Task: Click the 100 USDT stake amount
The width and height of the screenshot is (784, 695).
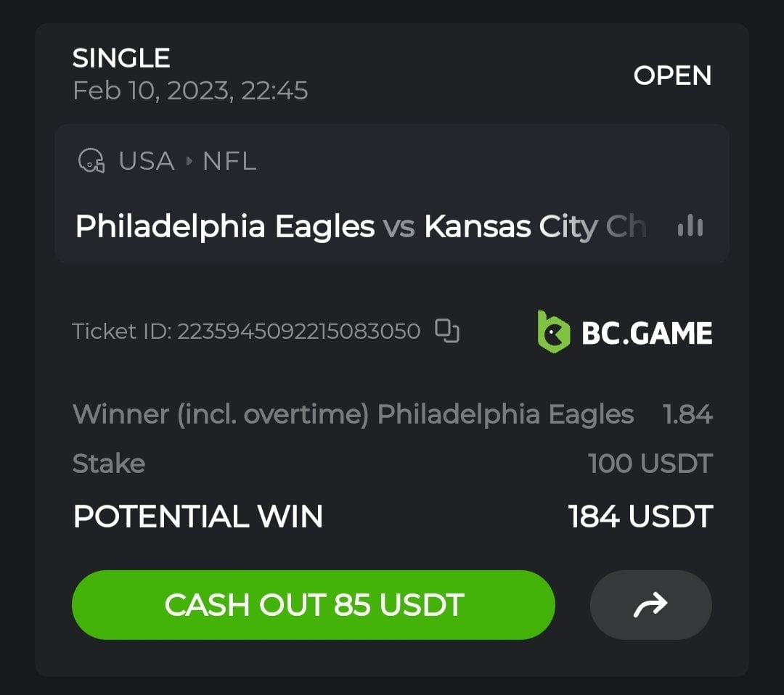Action: pyautogui.click(x=650, y=464)
